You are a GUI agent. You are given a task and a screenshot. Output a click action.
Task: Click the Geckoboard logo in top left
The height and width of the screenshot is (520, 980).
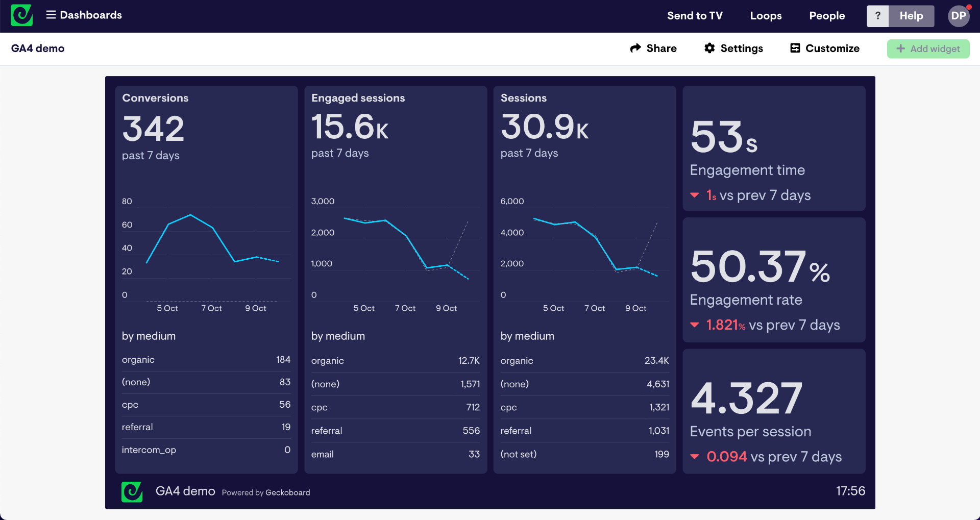[x=21, y=15]
